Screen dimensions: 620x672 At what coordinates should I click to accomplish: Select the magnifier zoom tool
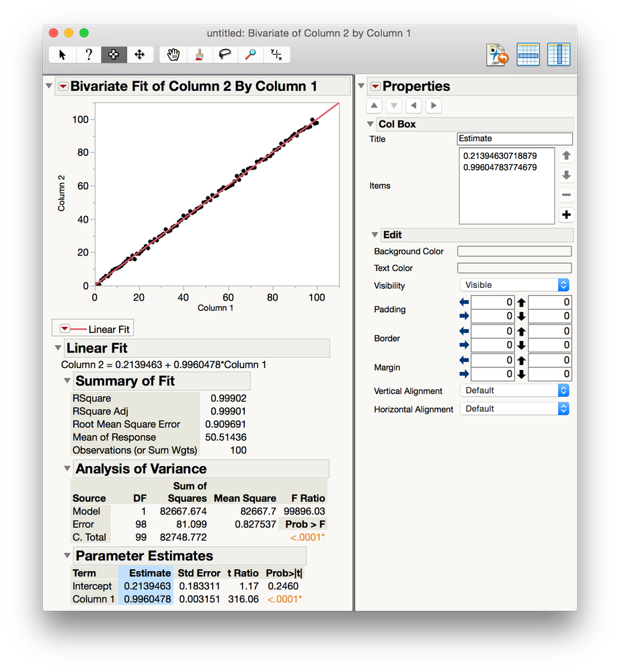click(x=251, y=55)
